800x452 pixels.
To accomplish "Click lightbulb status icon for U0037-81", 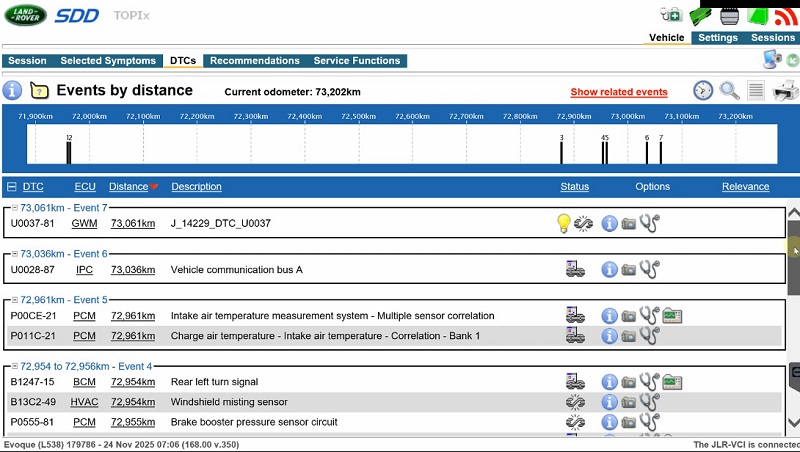I will (563, 223).
